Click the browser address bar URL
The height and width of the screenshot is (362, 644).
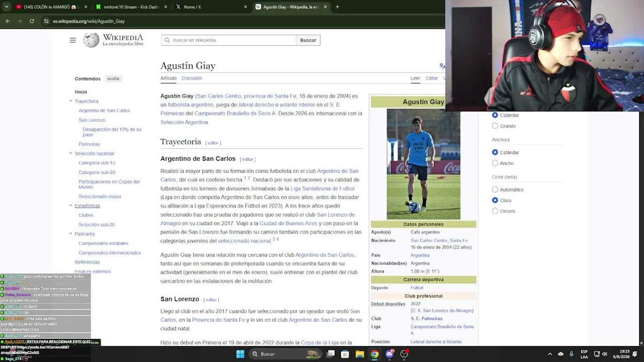pyautogui.click(x=89, y=21)
